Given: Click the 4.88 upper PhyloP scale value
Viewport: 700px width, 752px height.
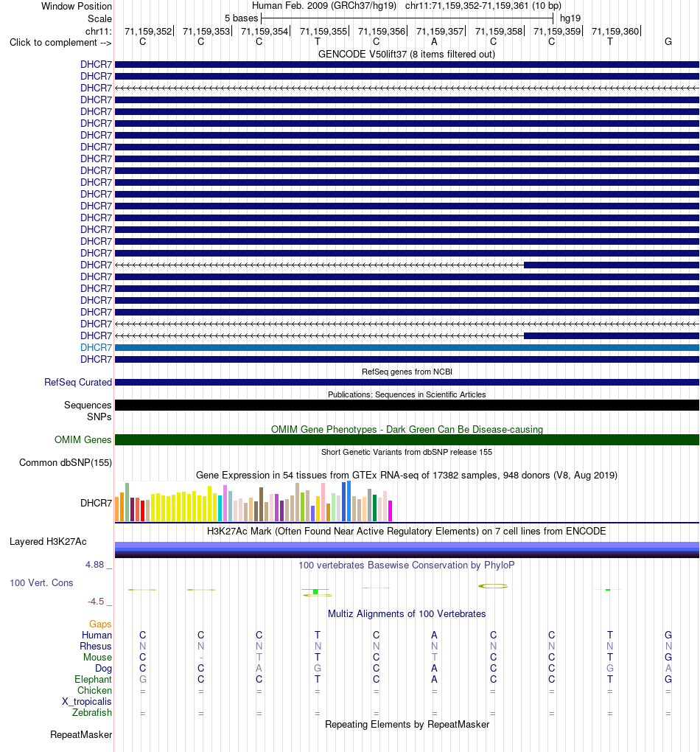Looking at the screenshot, I should [94, 565].
